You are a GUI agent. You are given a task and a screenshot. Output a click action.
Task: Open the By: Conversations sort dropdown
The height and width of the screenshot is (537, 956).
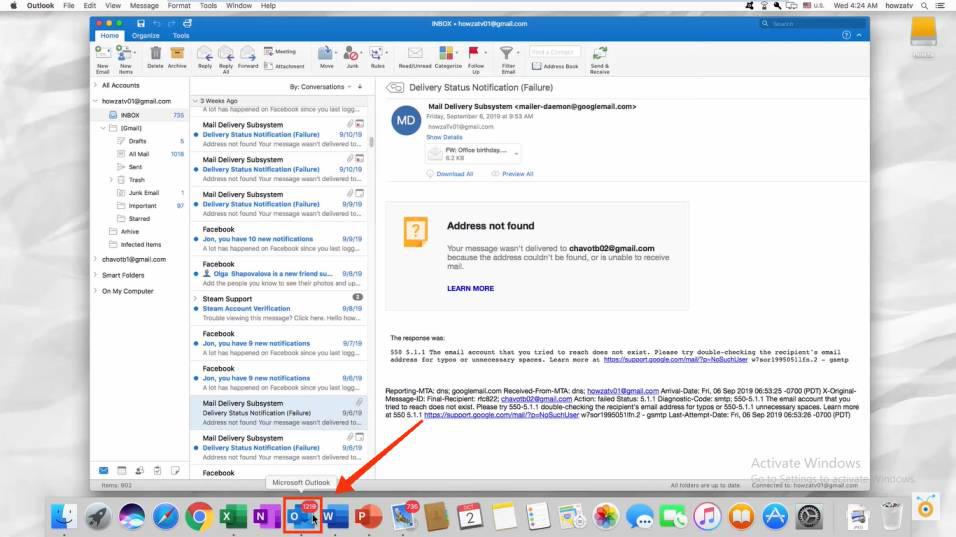click(320, 87)
